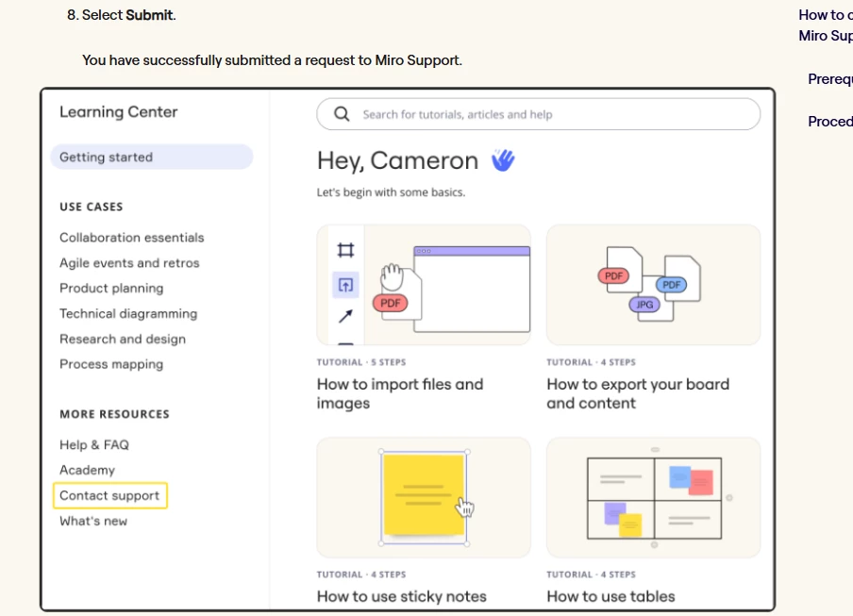Click the frame tool icon in import thumbnail
Image resolution: width=853 pixels, height=616 pixels.
point(345,250)
